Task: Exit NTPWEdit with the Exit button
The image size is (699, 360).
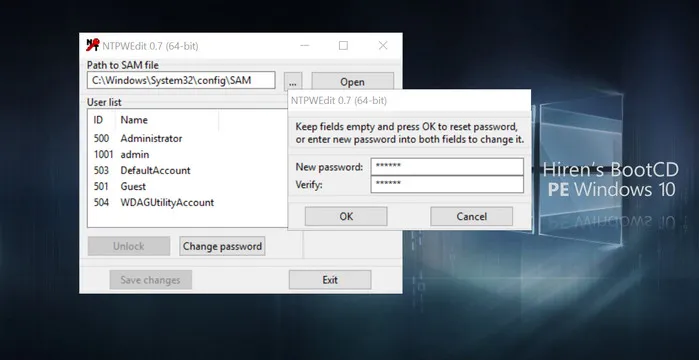Action: pos(330,280)
